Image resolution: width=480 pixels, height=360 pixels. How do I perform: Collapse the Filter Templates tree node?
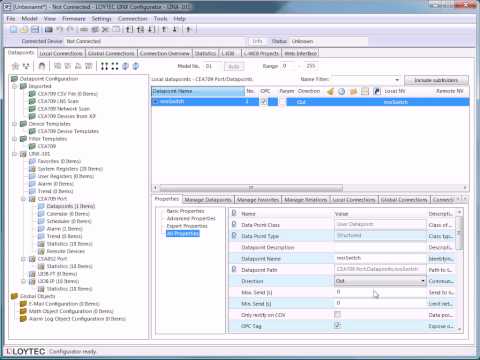[x=14, y=139]
